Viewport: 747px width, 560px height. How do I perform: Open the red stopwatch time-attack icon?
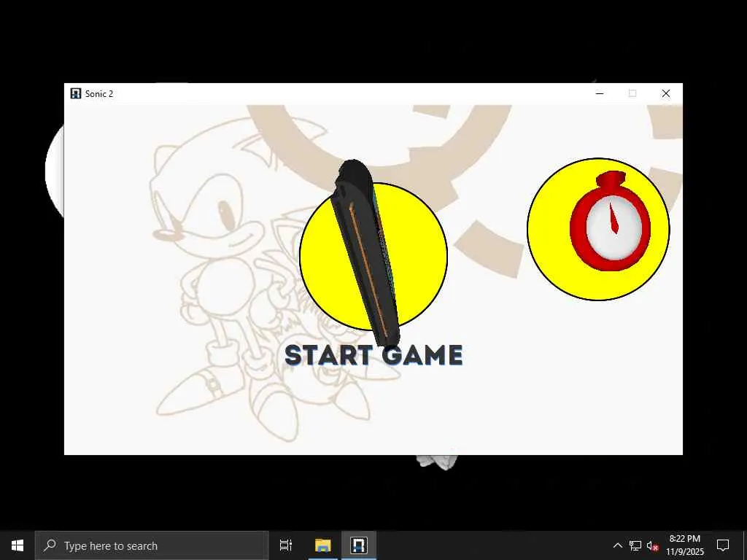coord(611,221)
